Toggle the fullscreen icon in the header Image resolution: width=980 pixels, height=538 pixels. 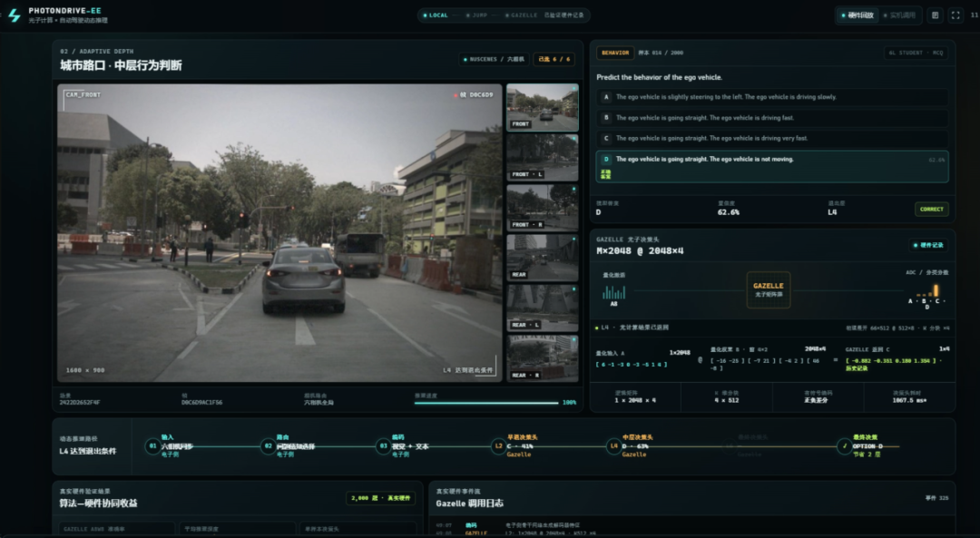click(955, 15)
